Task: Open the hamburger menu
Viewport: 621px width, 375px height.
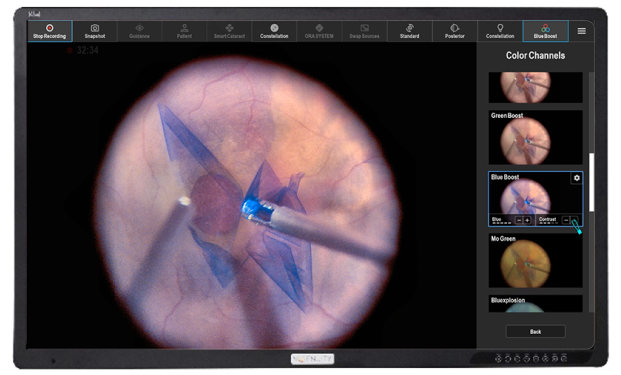Action: click(581, 31)
